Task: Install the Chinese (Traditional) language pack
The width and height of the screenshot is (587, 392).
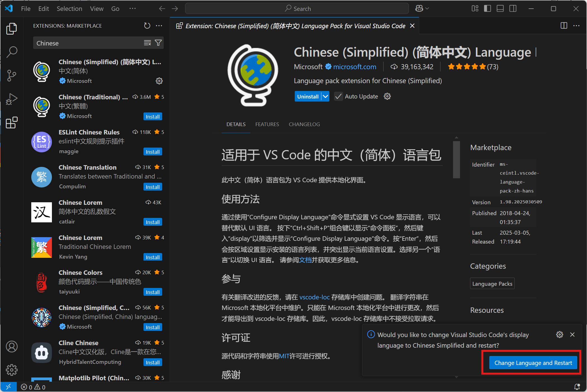Action: [x=153, y=117]
